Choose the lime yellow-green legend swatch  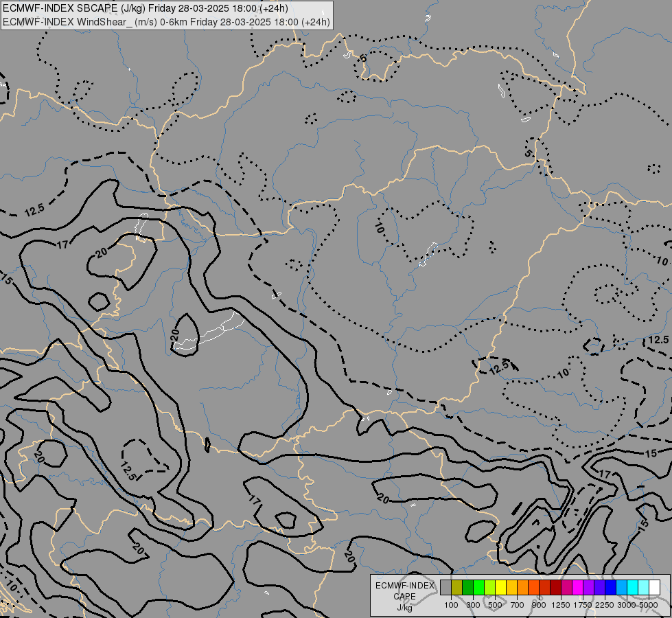[x=490, y=587]
